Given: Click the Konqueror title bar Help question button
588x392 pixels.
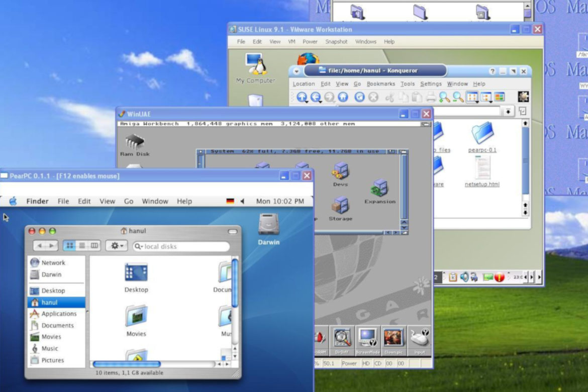Looking at the screenshot, I should (492, 71).
